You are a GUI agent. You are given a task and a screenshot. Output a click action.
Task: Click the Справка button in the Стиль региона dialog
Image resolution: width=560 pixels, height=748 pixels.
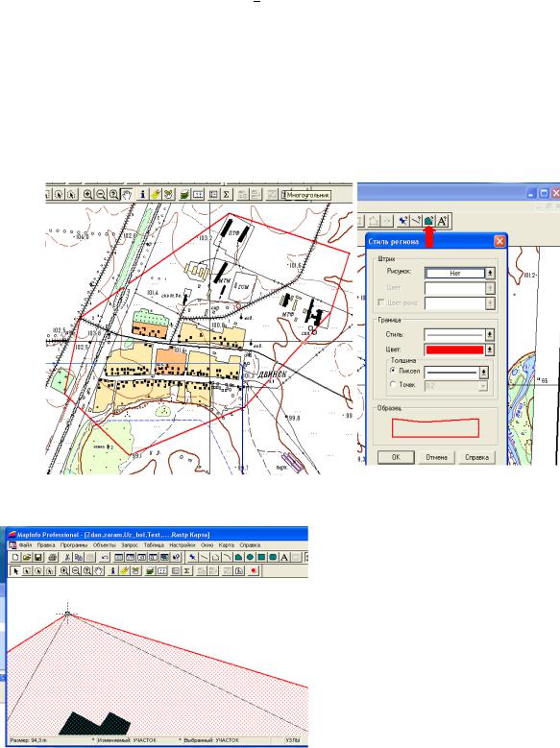476,457
